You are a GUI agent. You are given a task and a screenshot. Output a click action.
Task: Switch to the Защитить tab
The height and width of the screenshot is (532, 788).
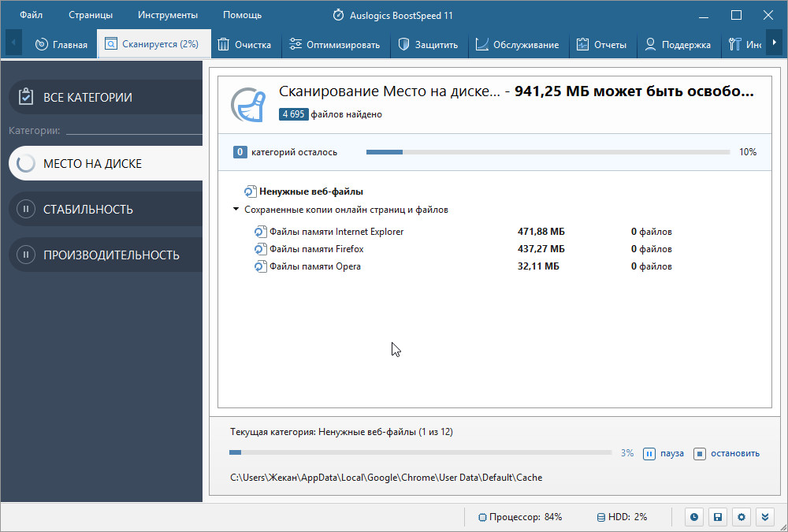point(429,45)
